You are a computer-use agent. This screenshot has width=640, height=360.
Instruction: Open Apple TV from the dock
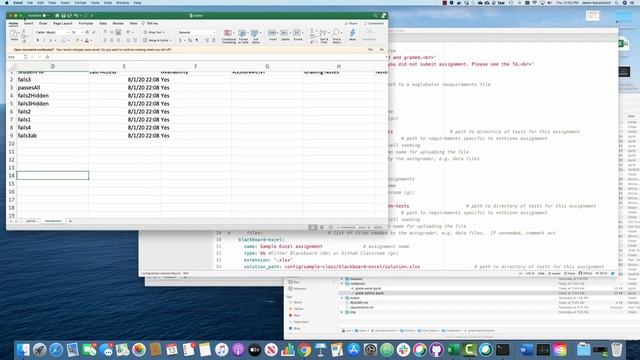255,350
